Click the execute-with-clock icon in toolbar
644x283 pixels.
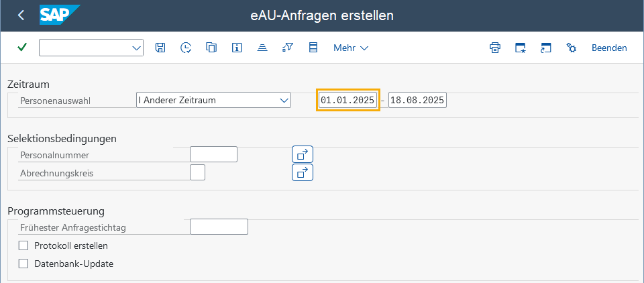(x=186, y=48)
